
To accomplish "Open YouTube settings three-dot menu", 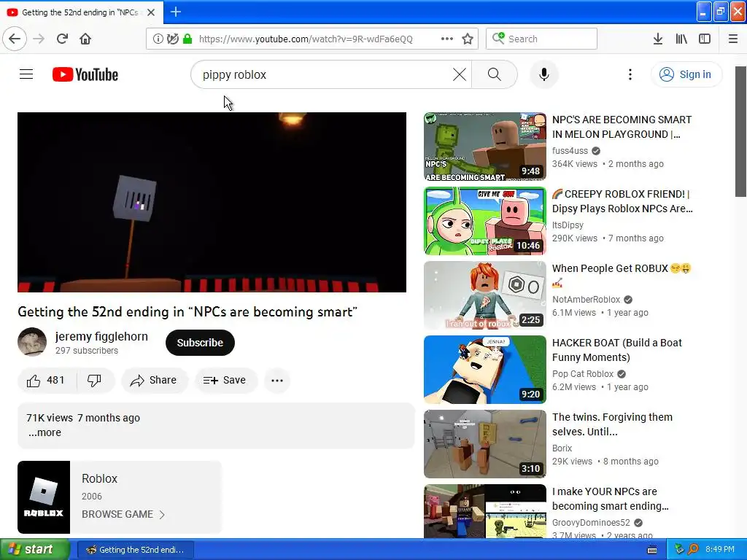I will pyautogui.click(x=630, y=74).
